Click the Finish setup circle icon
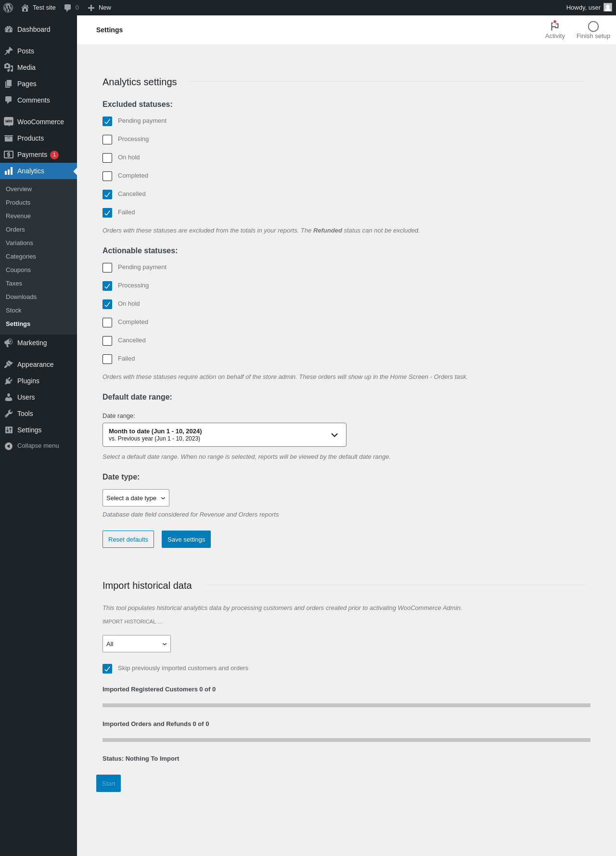This screenshot has height=856, width=616. point(593,26)
